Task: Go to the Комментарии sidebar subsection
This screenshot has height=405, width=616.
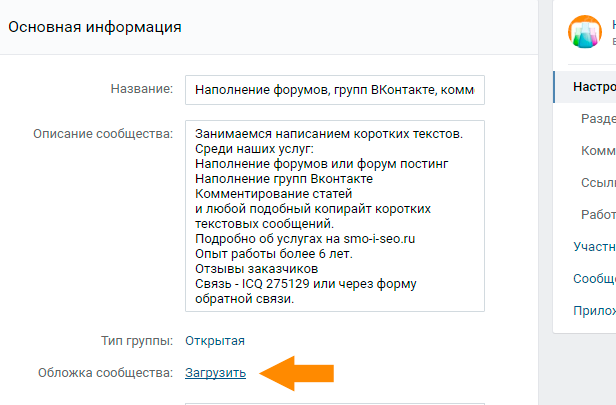Action: pyautogui.click(x=597, y=150)
